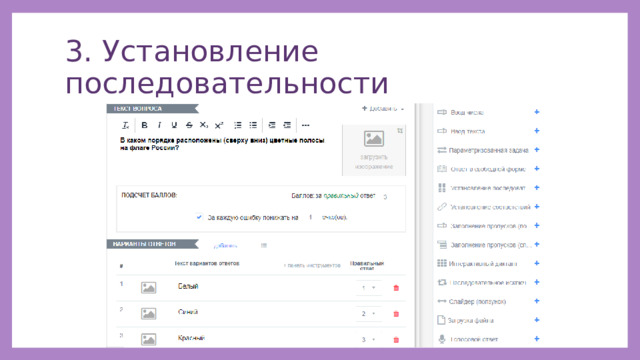The image size is (640, 360).
Task: Edit the penalty points value field
Action: [x=311, y=217]
